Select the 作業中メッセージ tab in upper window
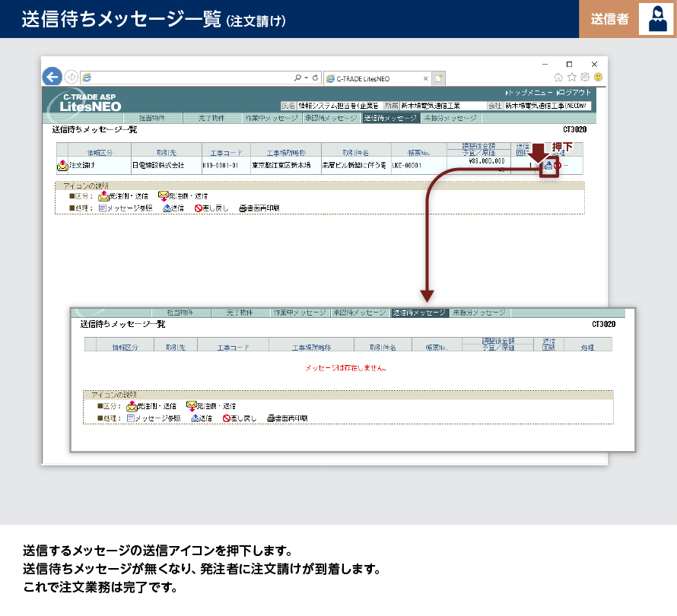The image size is (677, 616). point(272,118)
